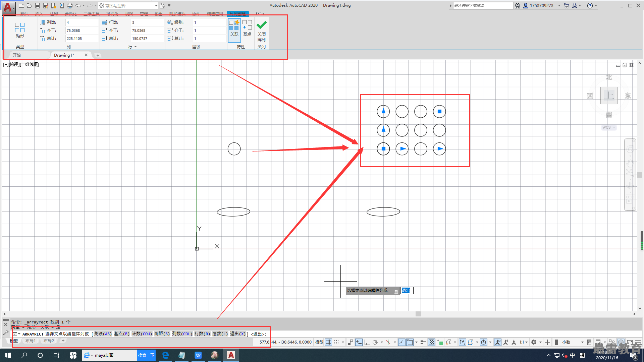Open the Windows Start menu
Screen dimensions: 644x362
[8, 355]
